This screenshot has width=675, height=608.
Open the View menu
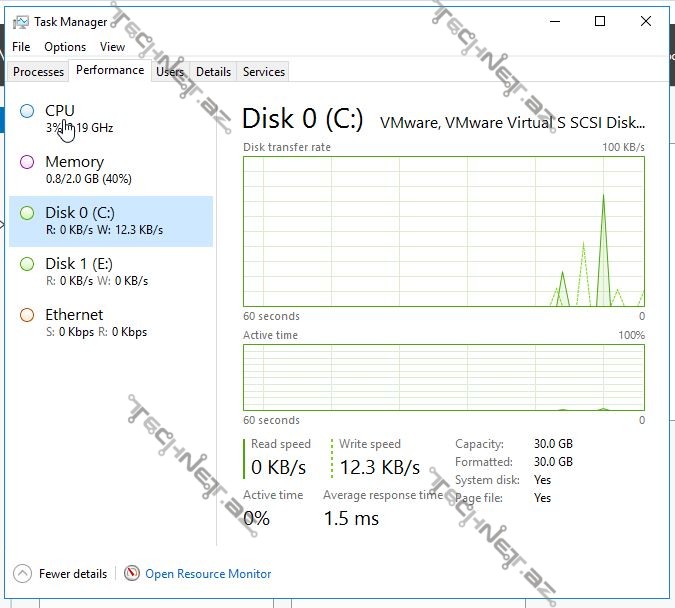(x=112, y=47)
